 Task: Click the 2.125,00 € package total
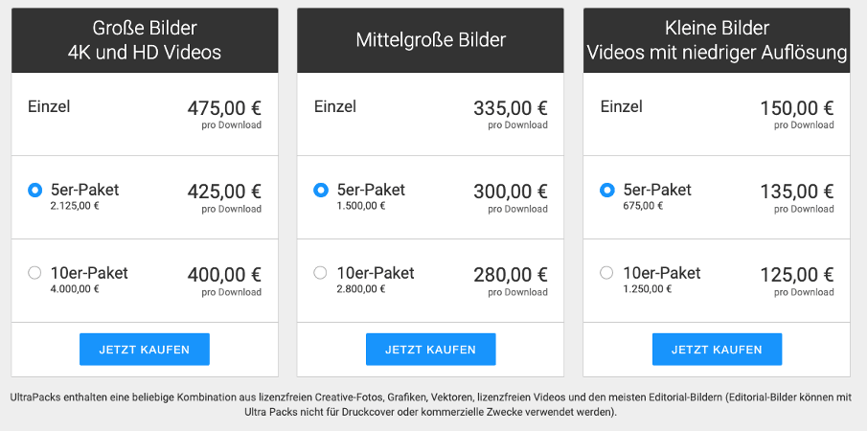pos(75,205)
